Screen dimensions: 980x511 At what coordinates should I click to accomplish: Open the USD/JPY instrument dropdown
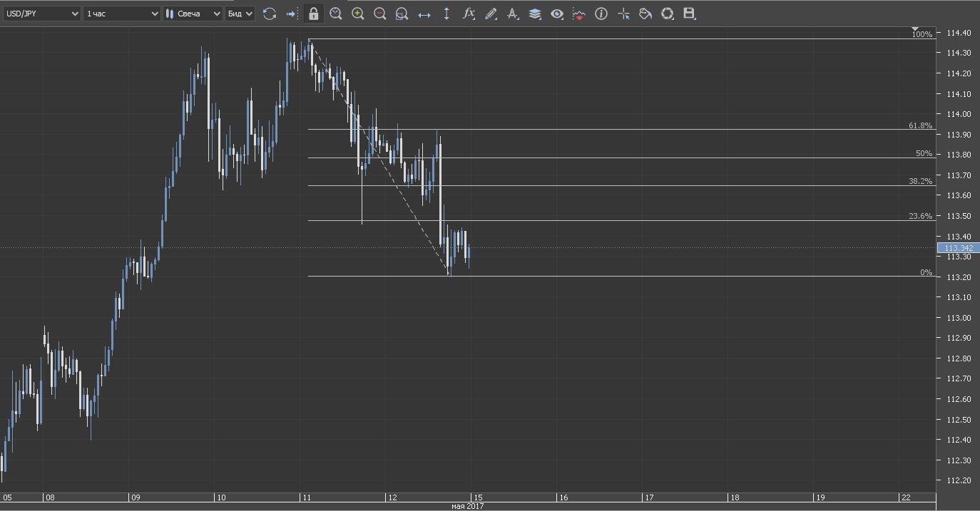(x=41, y=14)
